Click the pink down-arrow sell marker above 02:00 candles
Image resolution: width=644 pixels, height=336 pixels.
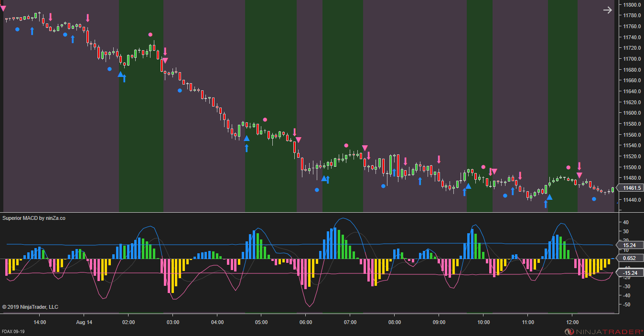coord(165,50)
